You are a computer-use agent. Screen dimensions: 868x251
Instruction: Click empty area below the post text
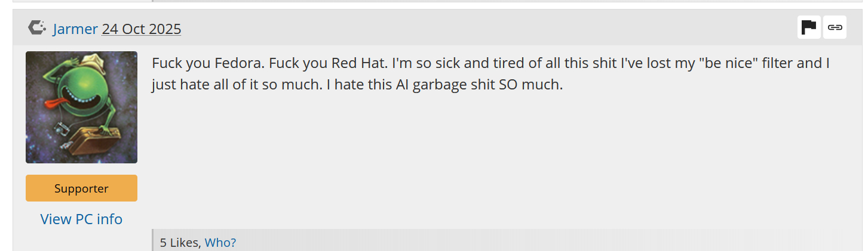478,161
